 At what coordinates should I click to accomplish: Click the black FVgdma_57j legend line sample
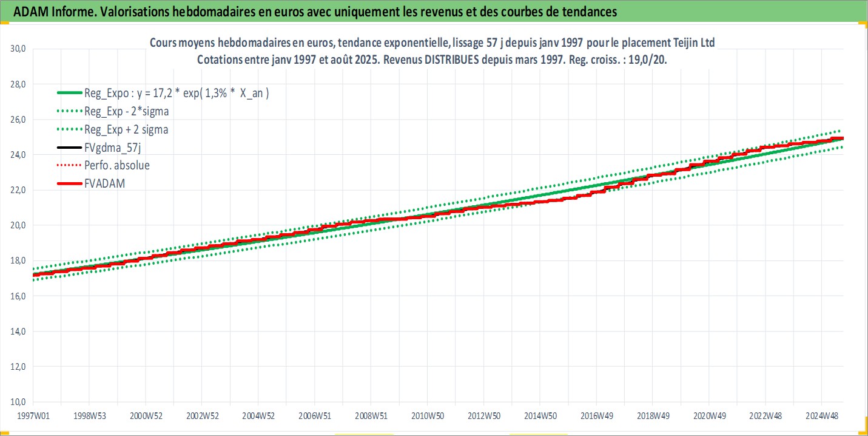click(69, 147)
